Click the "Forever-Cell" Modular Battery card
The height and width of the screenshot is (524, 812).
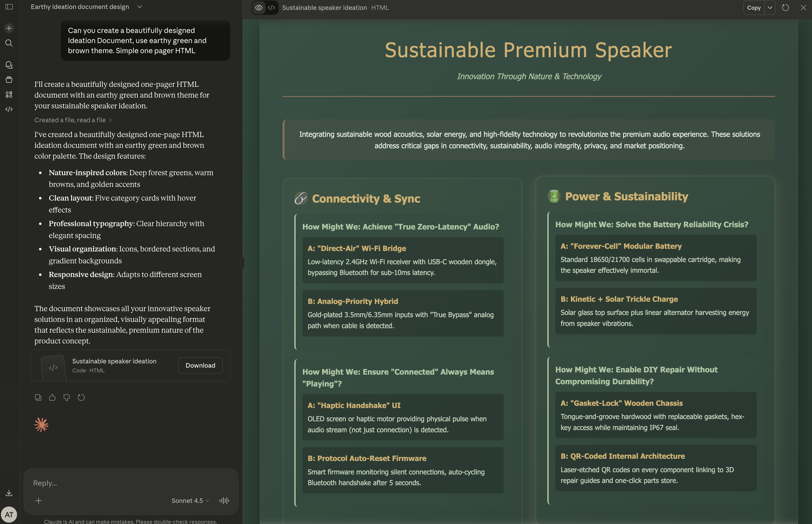(x=656, y=258)
